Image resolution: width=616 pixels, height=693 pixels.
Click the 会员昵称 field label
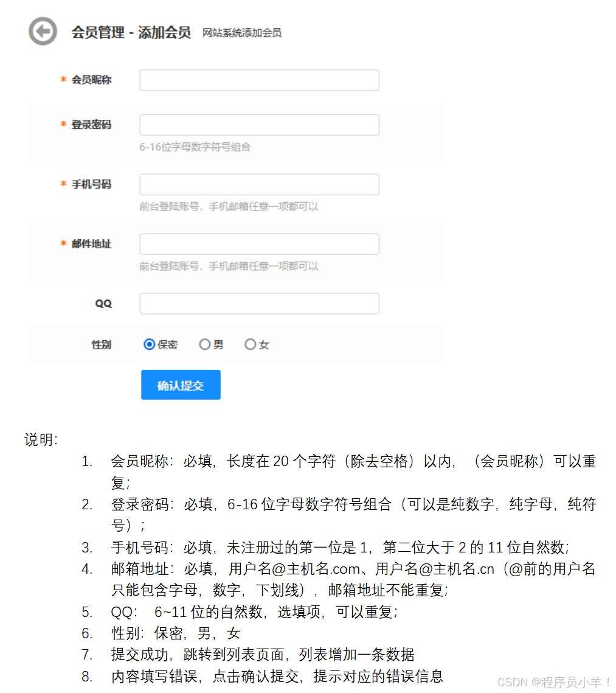[91, 80]
